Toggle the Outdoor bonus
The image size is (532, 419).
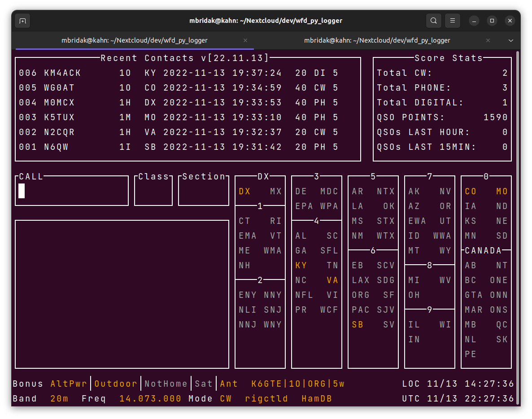[116, 384]
